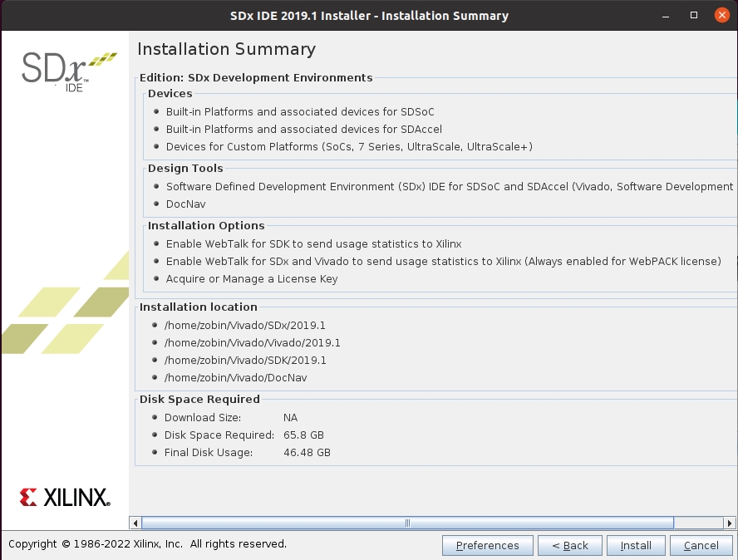Minimize the installer window
738x560 pixels.
pos(667,16)
